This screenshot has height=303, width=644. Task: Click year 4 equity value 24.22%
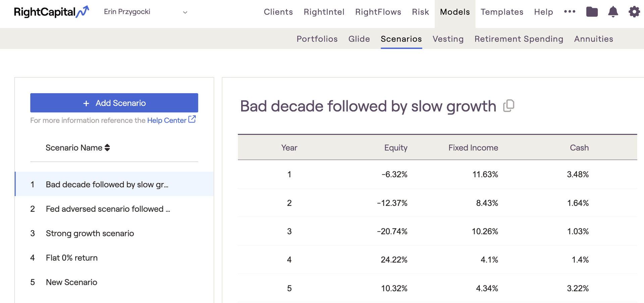pos(394,260)
